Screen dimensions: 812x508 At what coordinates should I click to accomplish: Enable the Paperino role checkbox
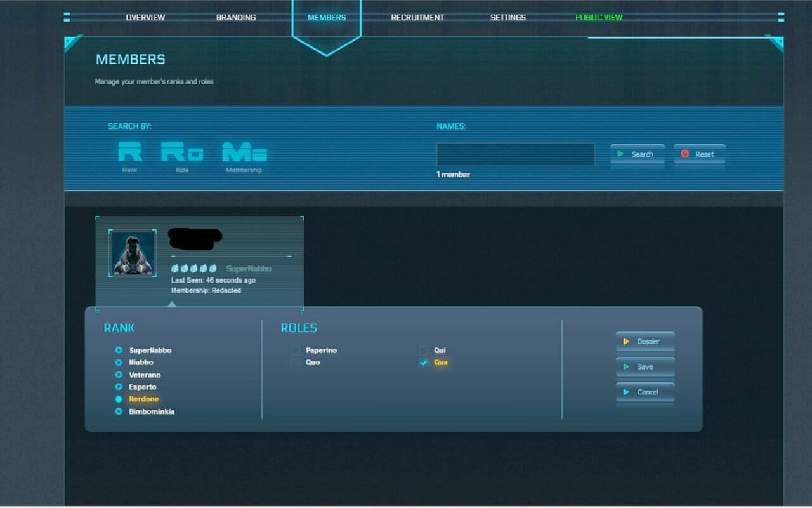coord(296,351)
